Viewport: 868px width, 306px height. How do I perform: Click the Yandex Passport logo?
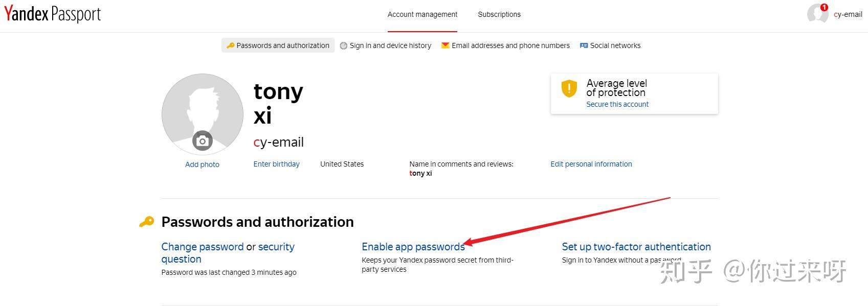(x=53, y=14)
